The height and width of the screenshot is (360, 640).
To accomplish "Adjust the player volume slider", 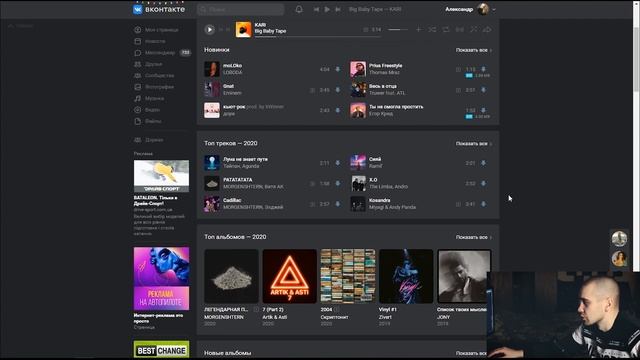I will 398,29.
